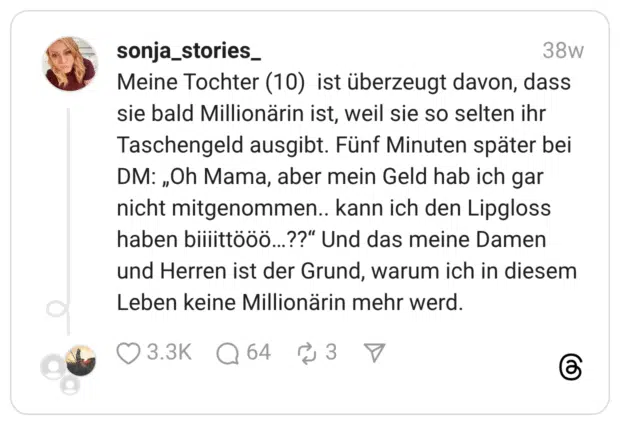Click the repost count of 3

330,353
